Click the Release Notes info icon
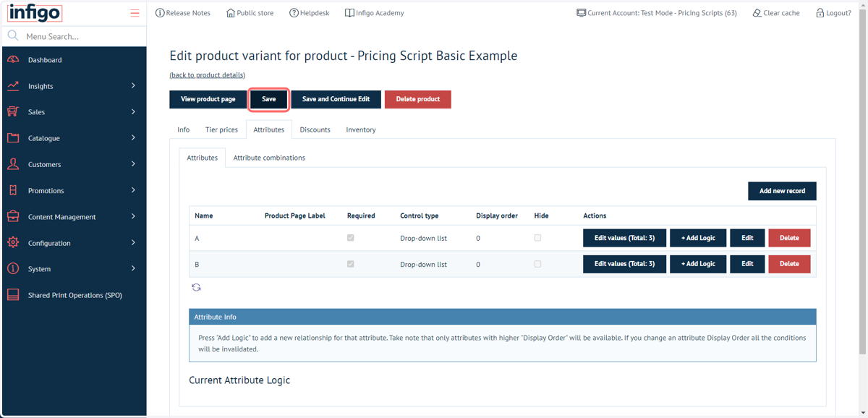 160,13
